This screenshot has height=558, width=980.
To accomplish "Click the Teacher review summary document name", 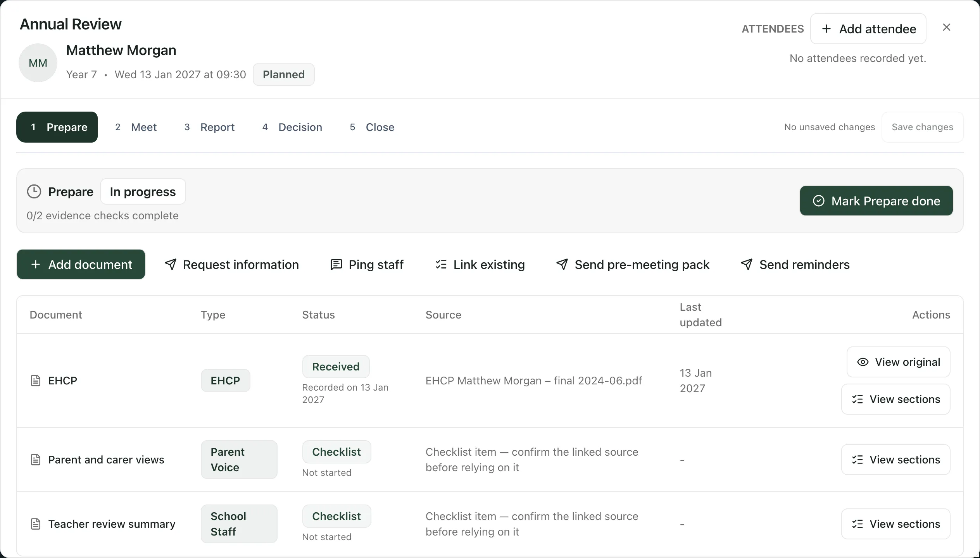I will (x=112, y=524).
